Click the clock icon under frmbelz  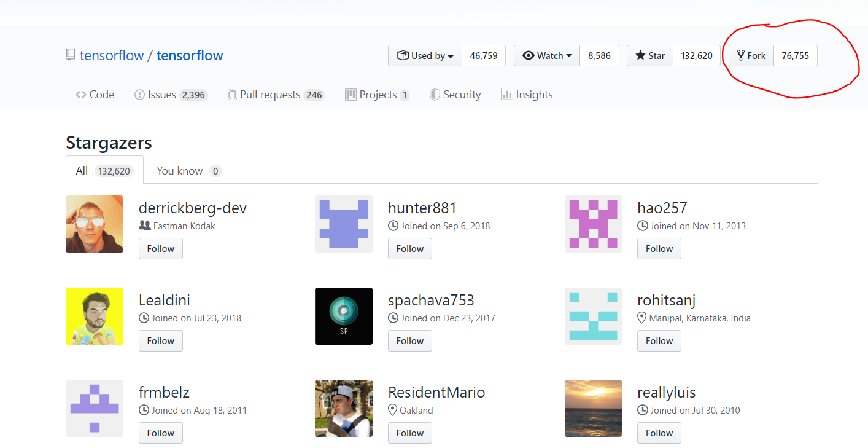click(x=144, y=410)
